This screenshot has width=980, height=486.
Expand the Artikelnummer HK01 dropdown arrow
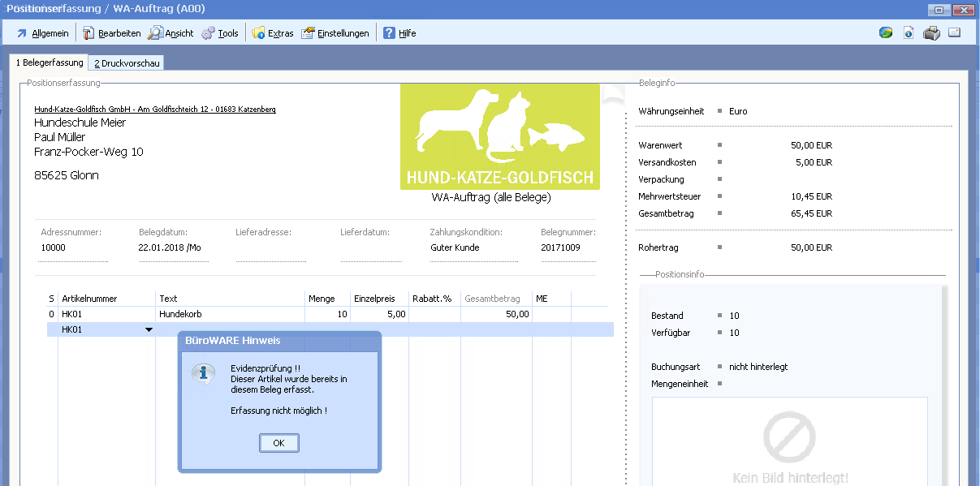tap(149, 329)
